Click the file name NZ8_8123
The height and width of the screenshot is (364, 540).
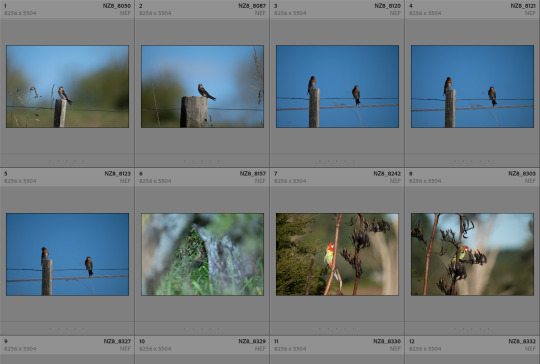pos(117,174)
